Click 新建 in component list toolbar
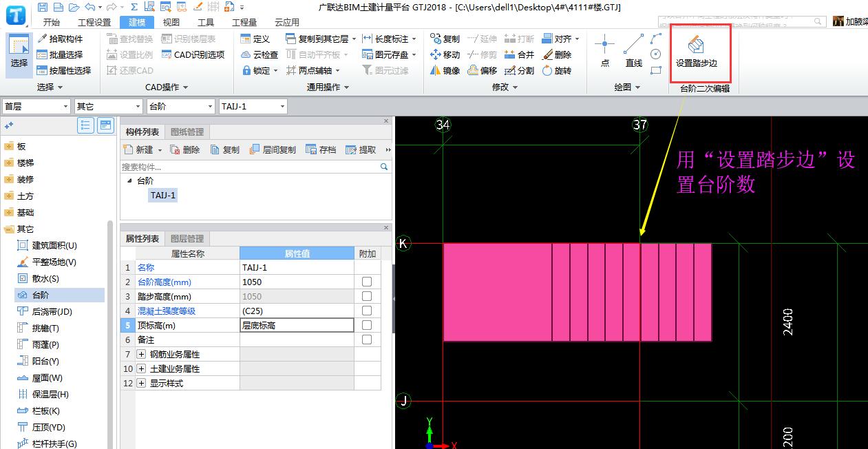 click(x=142, y=149)
